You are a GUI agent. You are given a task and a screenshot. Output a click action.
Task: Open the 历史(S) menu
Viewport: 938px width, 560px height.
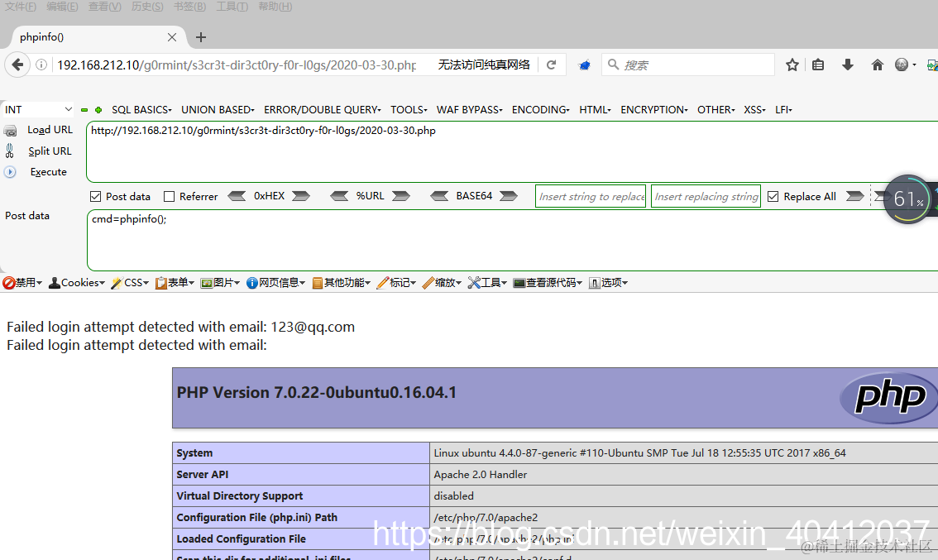coord(147,7)
